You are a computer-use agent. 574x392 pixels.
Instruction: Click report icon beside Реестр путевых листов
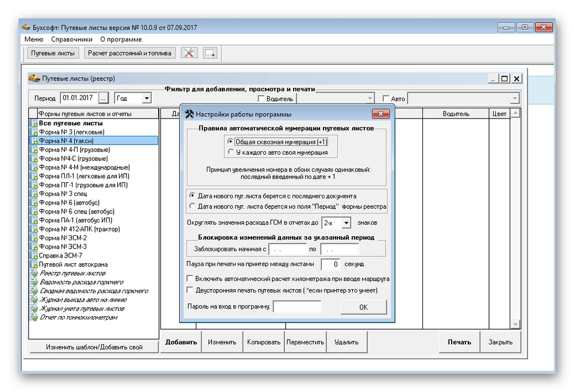click(x=34, y=273)
